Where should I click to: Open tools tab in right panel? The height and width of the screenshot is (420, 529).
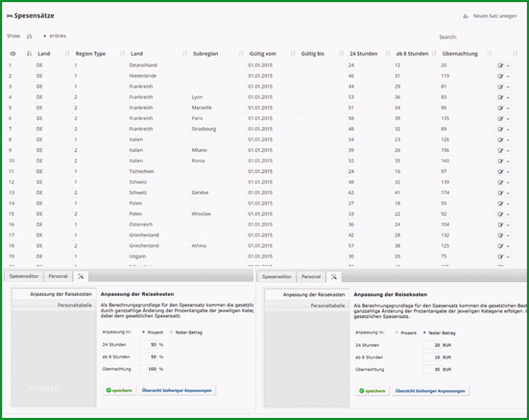pos(333,277)
